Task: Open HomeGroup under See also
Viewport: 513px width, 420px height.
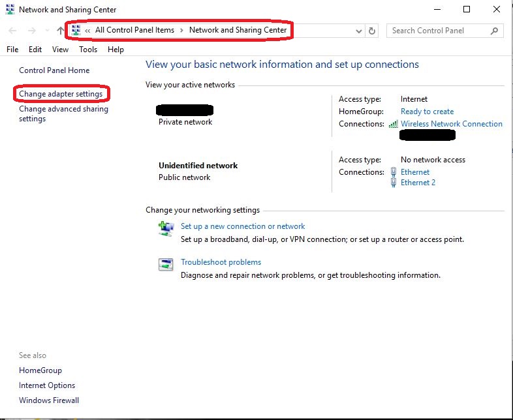Action: (x=40, y=370)
